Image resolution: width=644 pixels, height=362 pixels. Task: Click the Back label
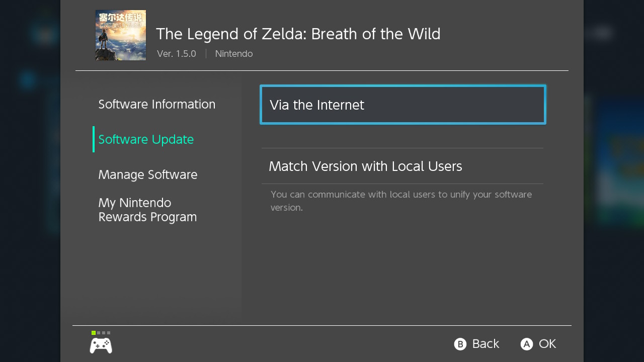(485, 344)
